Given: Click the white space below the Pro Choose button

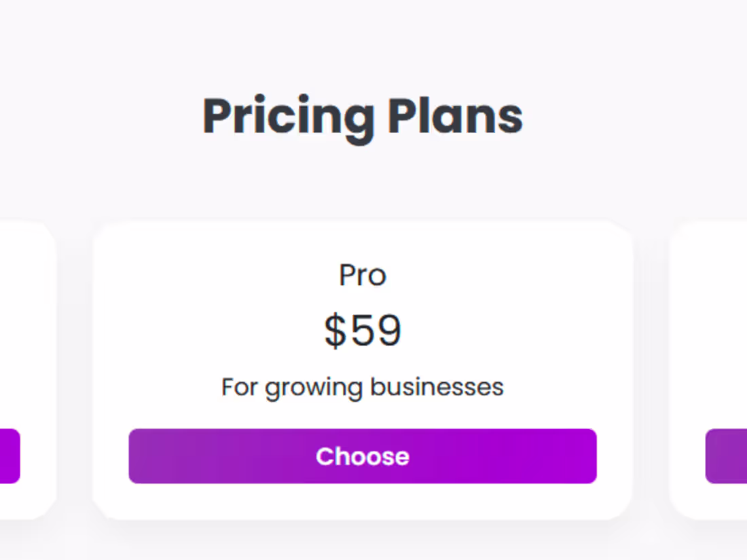Looking at the screenshot, I should 363,501.
